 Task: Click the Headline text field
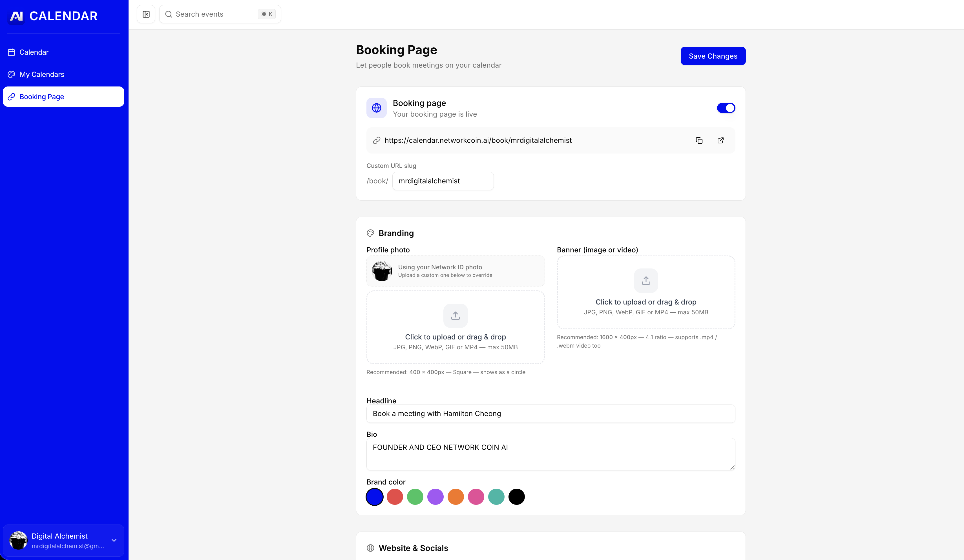tap(550, 413)
